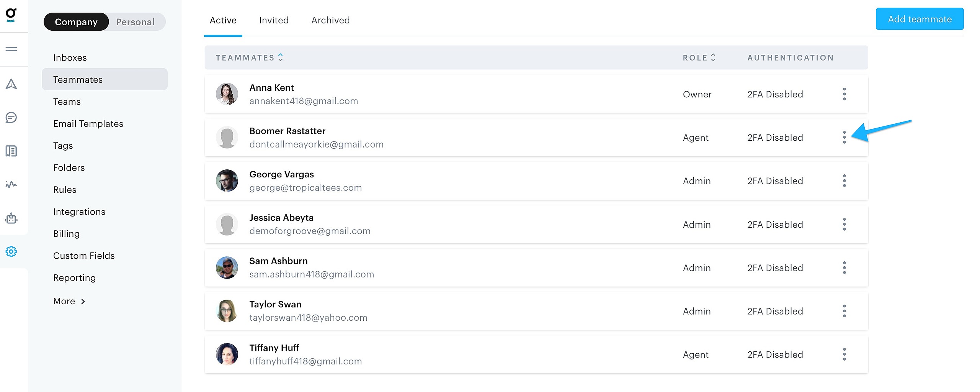Open the knowledge base book icon

pos(11,151)
